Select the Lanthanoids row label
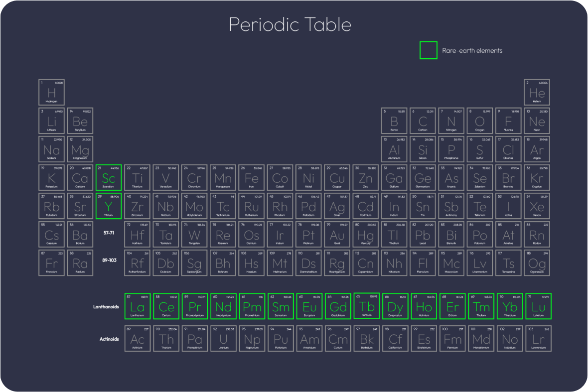The width and height of the screenshot is (588, 392). [x=106, y=307]
